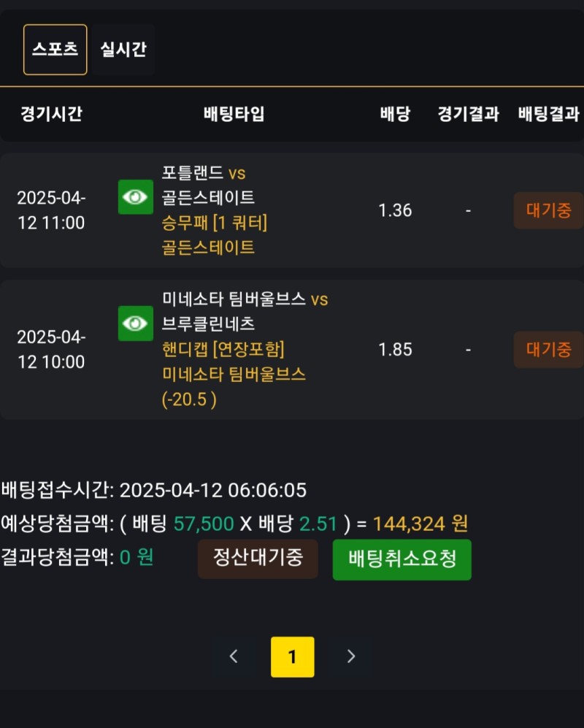The width and height of the screenshot is (584, 728).
Task: Go to previous page with left chevron
Action: click(x=234, y=656)
